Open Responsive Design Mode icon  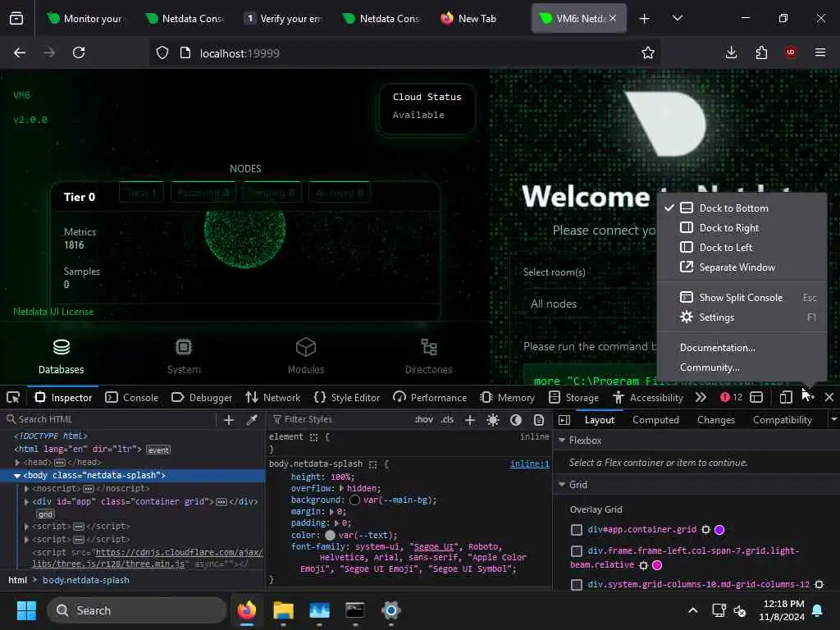tap(785, 398)
